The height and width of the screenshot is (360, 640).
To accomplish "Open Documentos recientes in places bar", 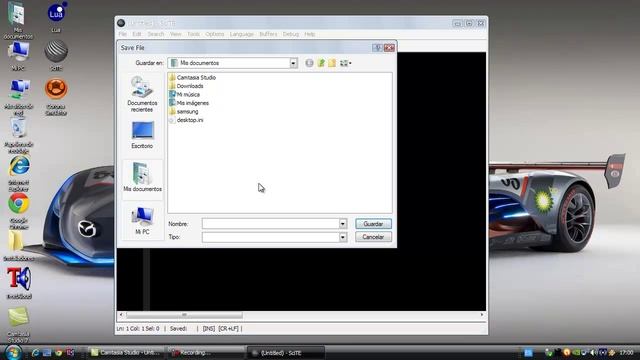I will coord(142,94).
